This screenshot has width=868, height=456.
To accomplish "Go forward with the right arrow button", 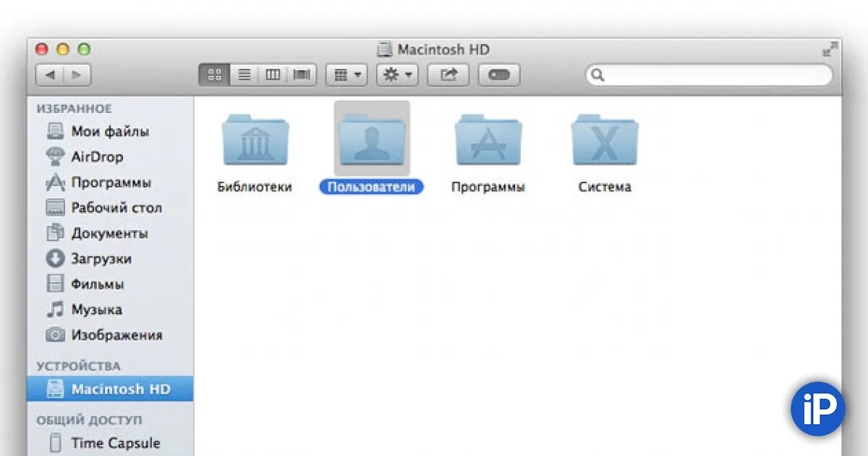I will [77, 75].
